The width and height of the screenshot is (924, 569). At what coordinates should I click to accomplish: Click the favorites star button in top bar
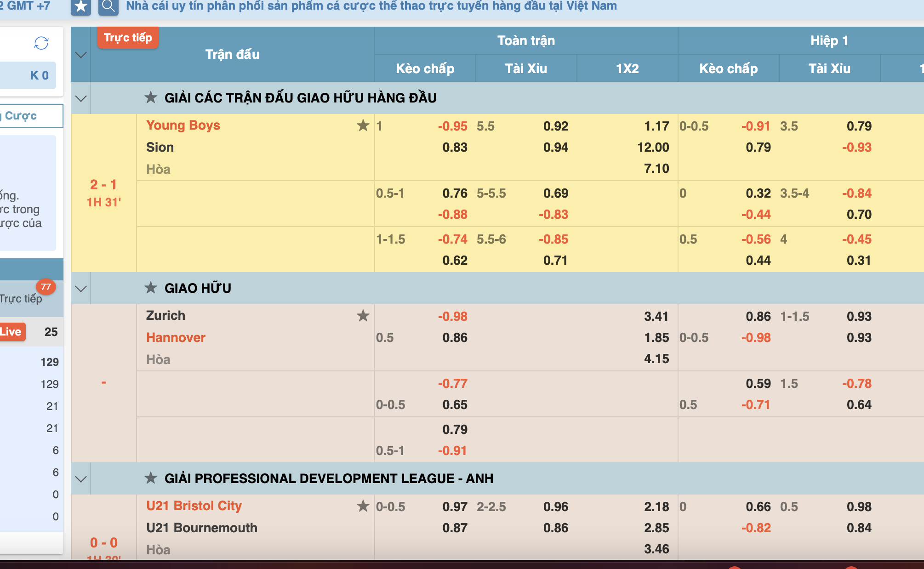(x=81, y=6)
